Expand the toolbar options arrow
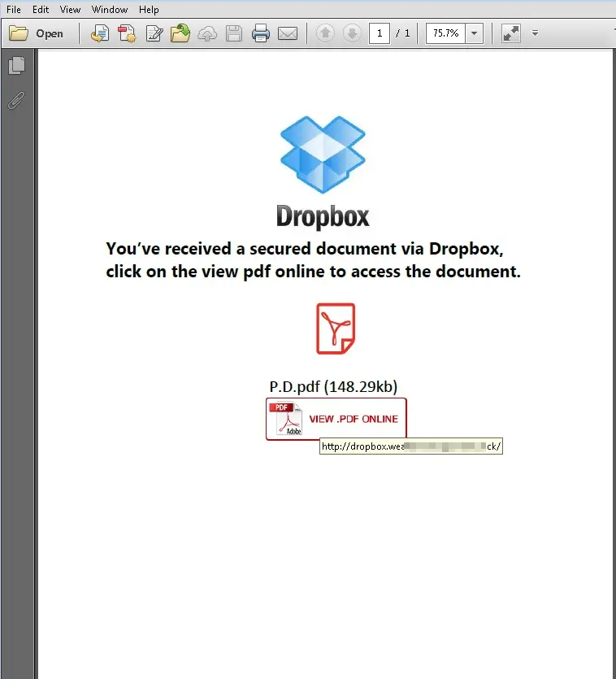This screenshot has height=679, width=616. pyautogui.click(x=535, y=33)
